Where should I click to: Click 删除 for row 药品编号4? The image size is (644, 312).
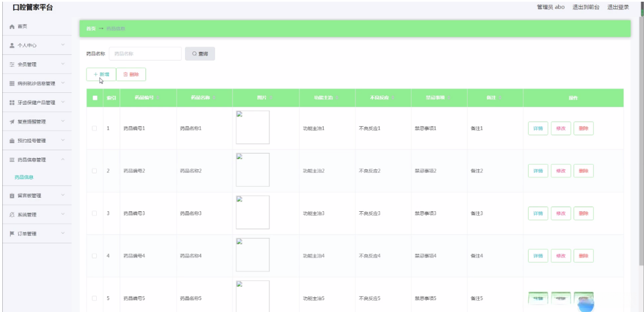point(583,256)
